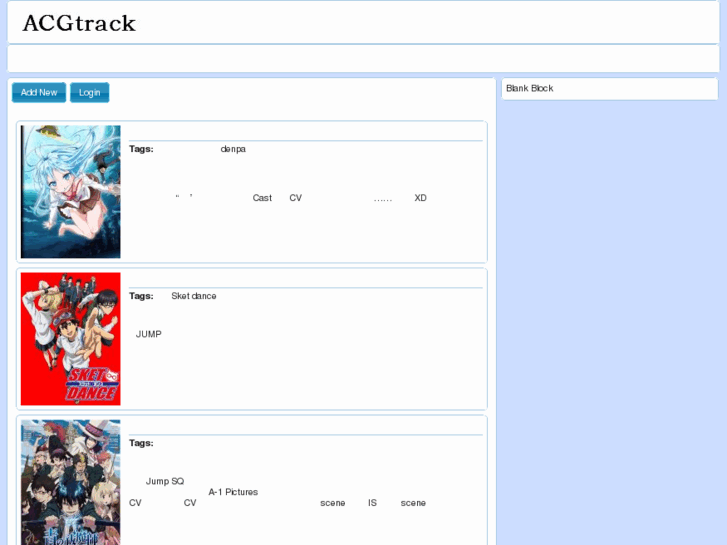Open the third entry's group cover thumbnail
This screenshot has width=727, height=545.
(x=70, y=482)
